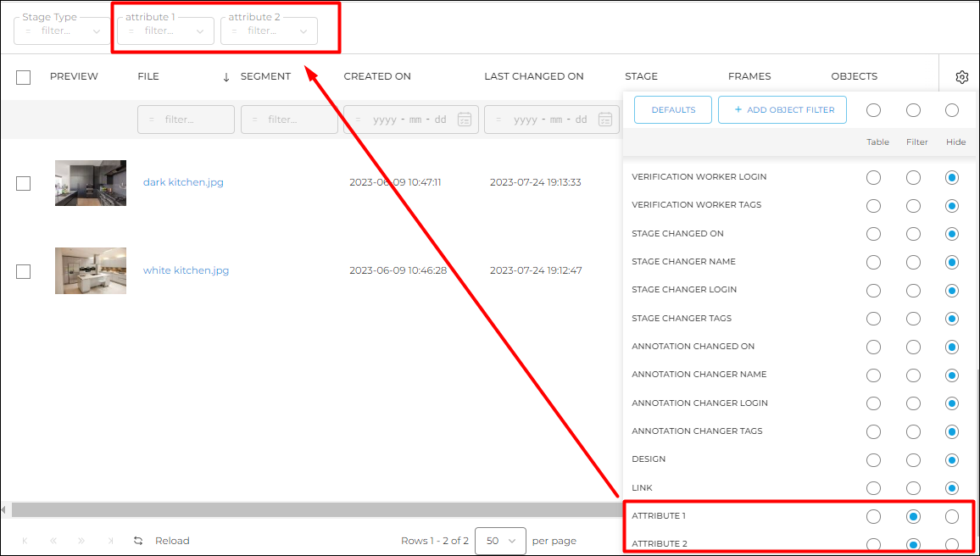This screenshot has width=980, height=556.
Task: Click the LAST CHANGED ON column header
Action: tap(534, 77)
